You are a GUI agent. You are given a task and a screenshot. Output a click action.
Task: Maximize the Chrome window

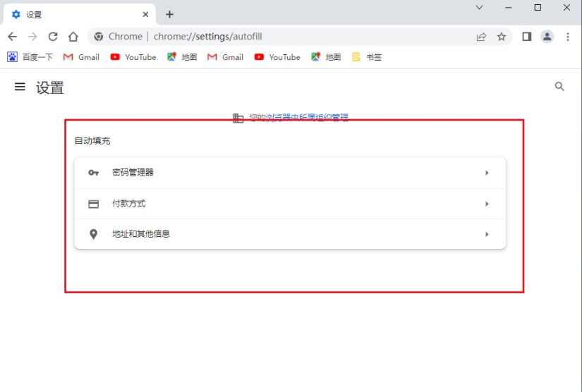[538, 8]
